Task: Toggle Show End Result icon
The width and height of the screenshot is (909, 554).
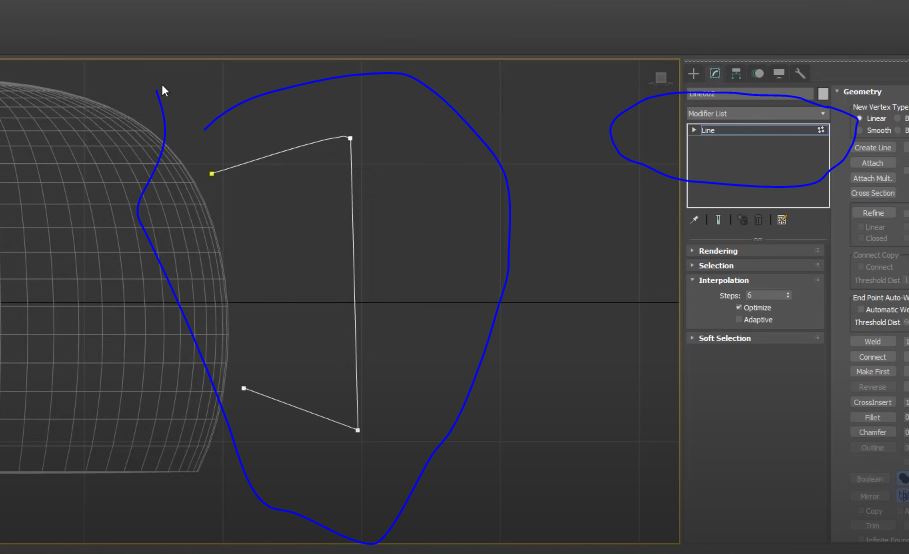Action: pyautogui.click(x=718, y=220)
